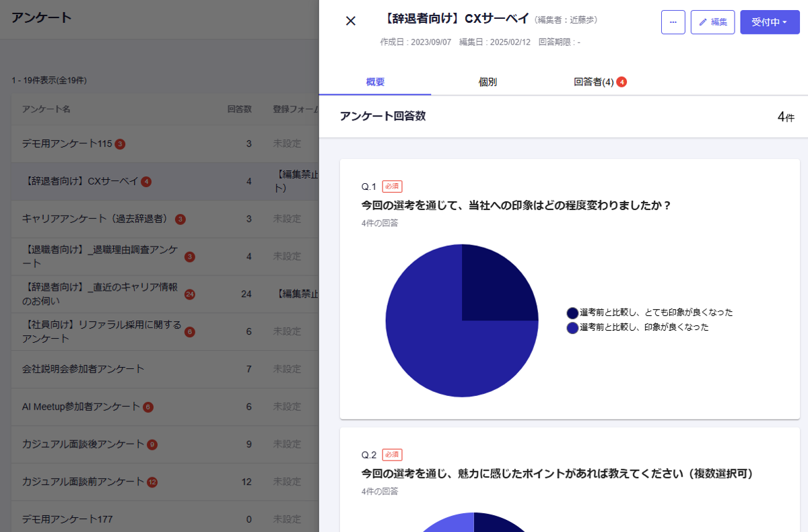The width and height of the screenshot is (808, 532).
Task: Open キャリアアンケート（過去辞退者） survey row
Action: [94, 219]
